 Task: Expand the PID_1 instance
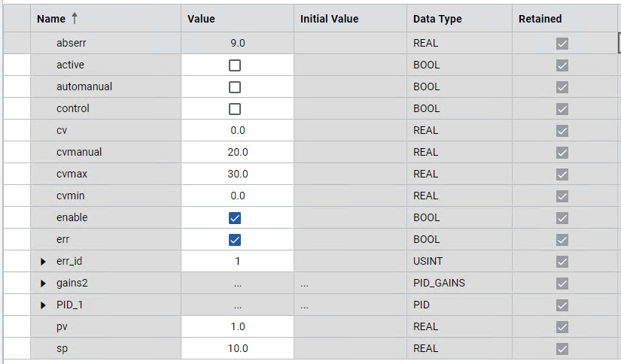click(x=43, y=305)
